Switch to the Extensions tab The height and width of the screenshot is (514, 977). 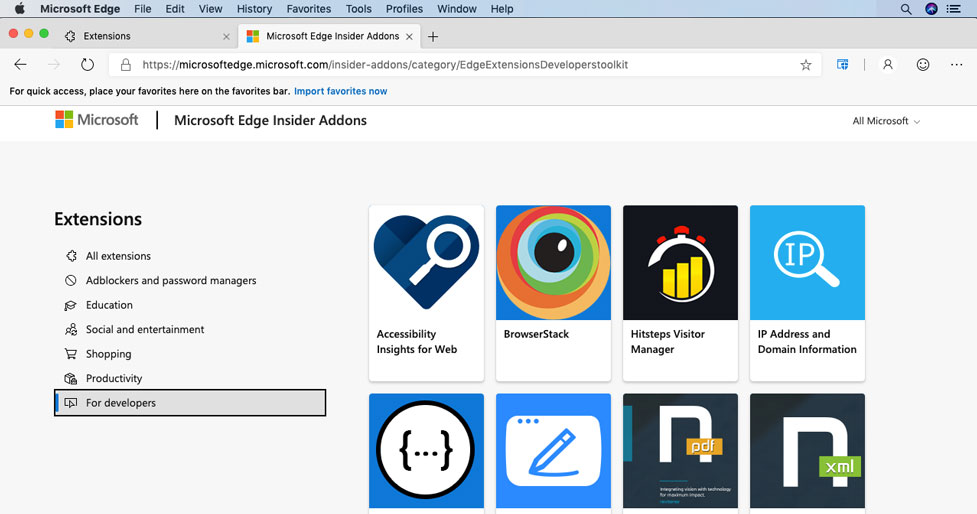pos(140,36)
